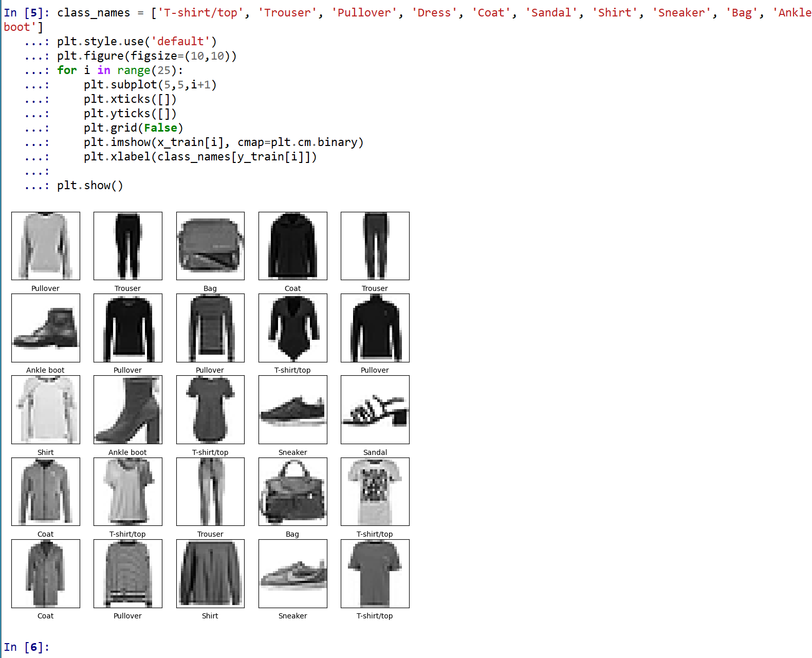Click the black leggings Trouser image
The height and width of the screenshot is (658, 812).
(x=128, y=246)
